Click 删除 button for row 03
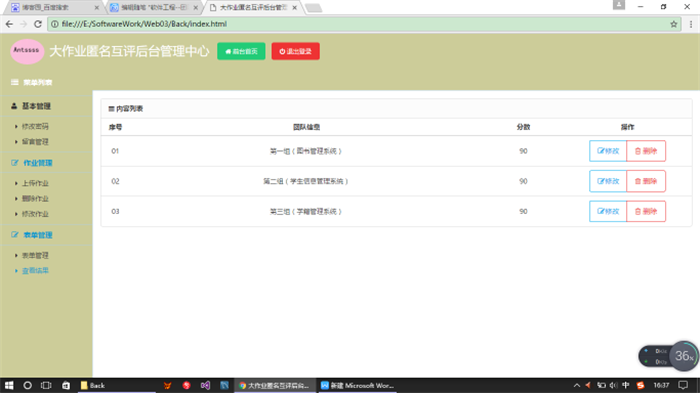The height and width of the screenshot is (393, 700). pyautogui.click(x=646, y=211)
